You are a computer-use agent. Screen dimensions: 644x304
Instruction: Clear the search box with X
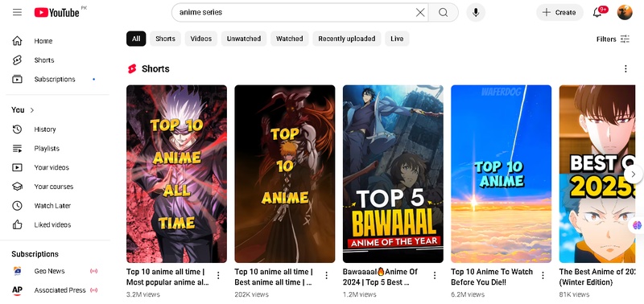tap(420, 12)
